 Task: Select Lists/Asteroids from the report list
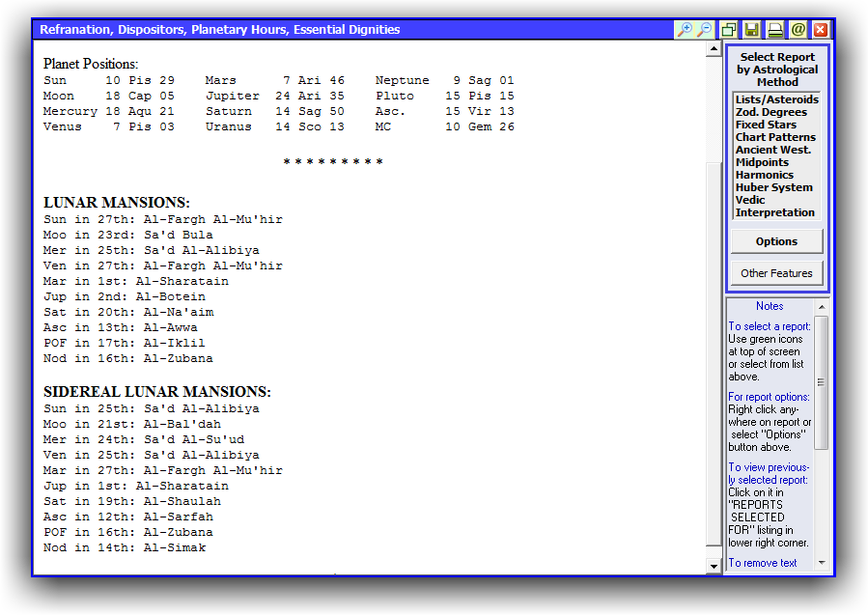pos(776,99)
